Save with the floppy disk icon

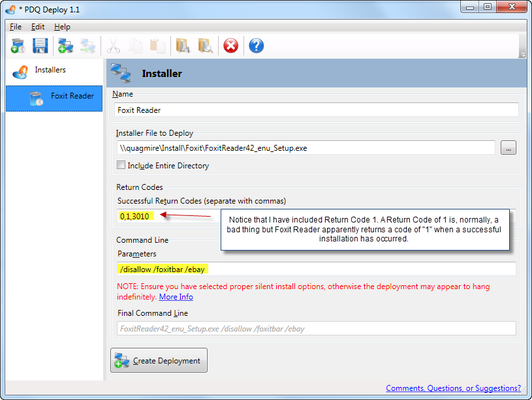point(40,46)
